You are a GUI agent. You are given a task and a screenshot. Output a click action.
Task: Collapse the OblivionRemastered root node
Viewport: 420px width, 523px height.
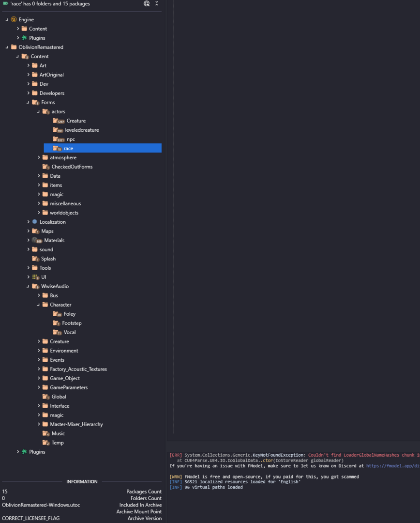(x=7, y=47)
